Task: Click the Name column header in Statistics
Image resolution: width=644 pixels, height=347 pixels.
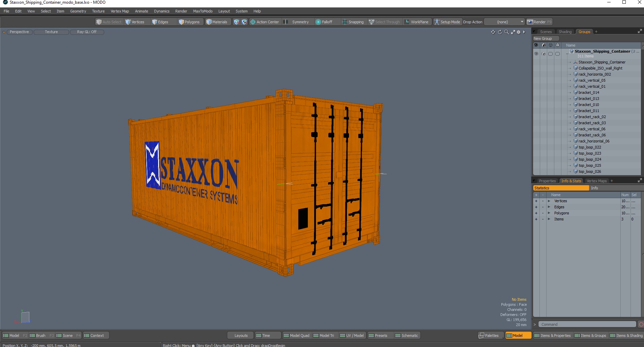Action: pos(556,195)
